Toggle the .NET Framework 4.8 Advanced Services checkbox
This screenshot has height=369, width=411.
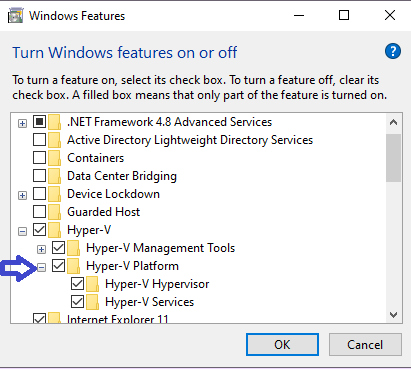[39, 122]
